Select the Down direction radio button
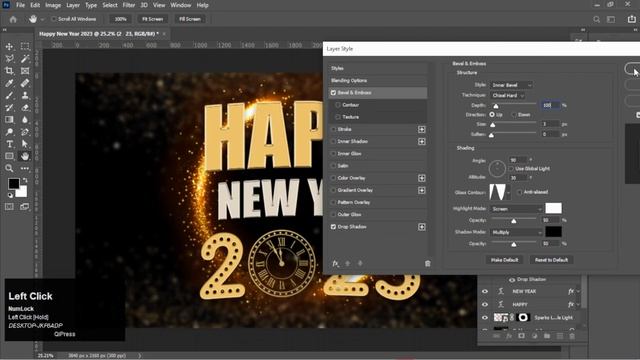Viewport: 640px width, 360px height. coord(513,115)
